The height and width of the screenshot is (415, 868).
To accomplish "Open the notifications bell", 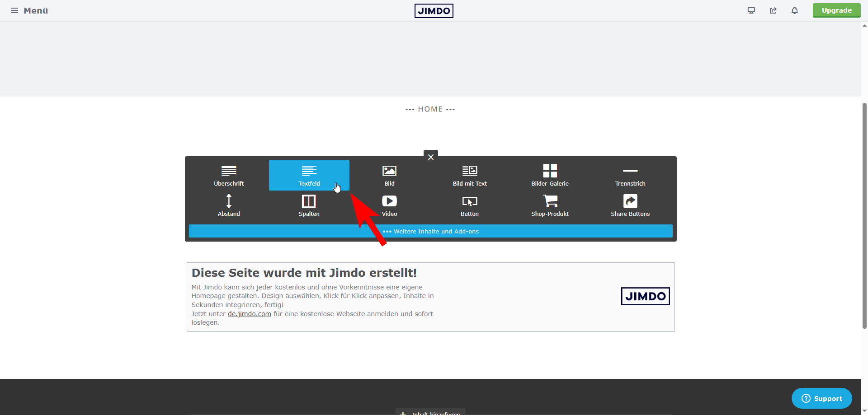I will point(795,10).
